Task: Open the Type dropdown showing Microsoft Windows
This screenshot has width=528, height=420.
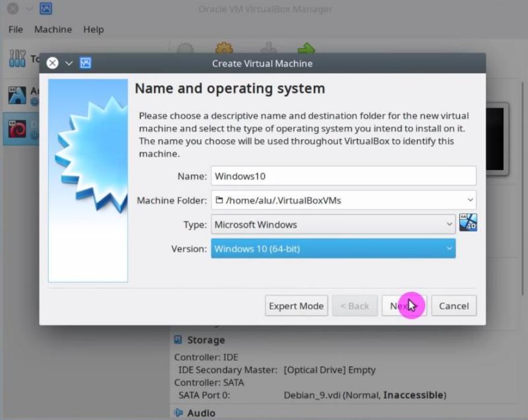Action: click(x=333, y=224)
